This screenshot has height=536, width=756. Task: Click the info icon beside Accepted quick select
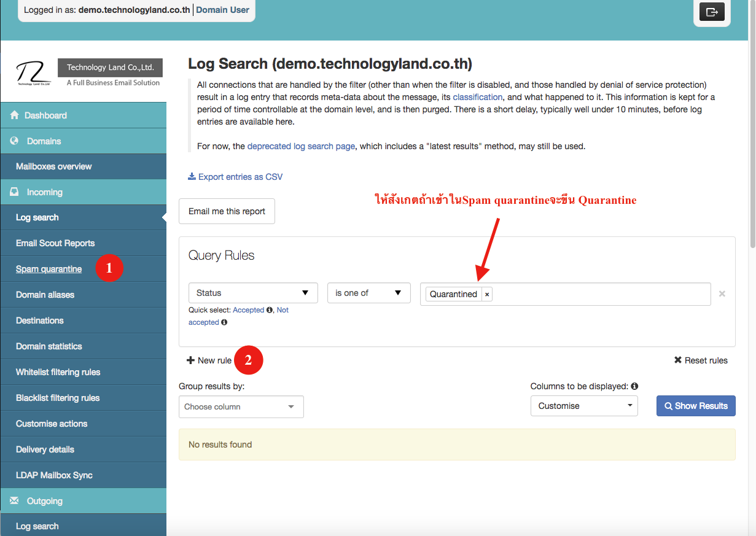tap(269, 309)
